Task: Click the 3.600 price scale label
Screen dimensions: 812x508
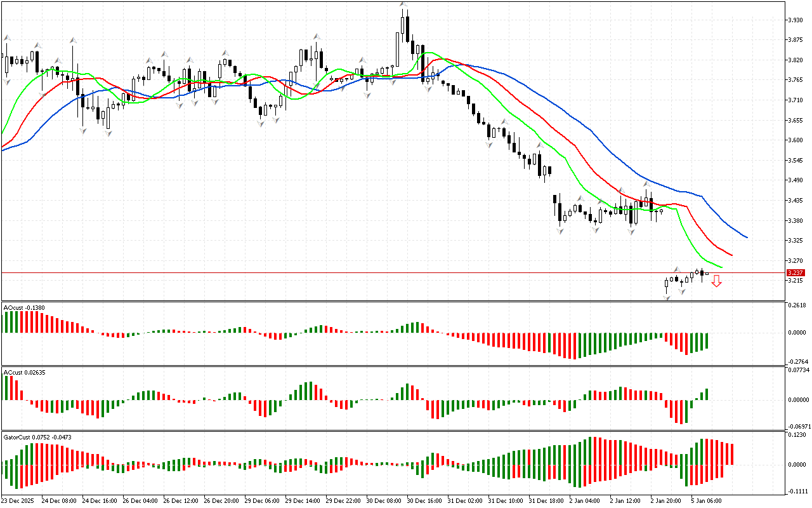Action: pos(794,140)
